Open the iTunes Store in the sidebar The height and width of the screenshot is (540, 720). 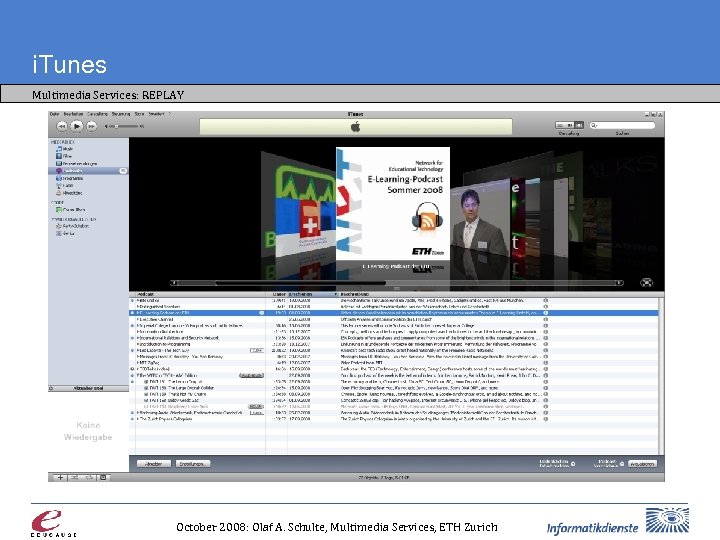73,209
